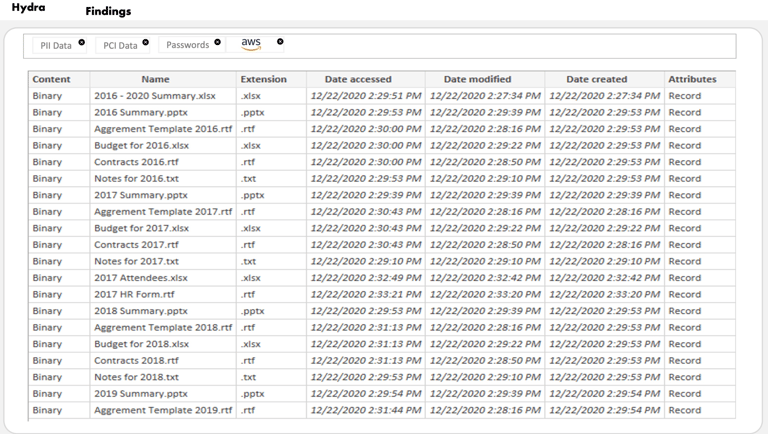
Task: Sort by Date accessed column
Action: coord(366,79)
